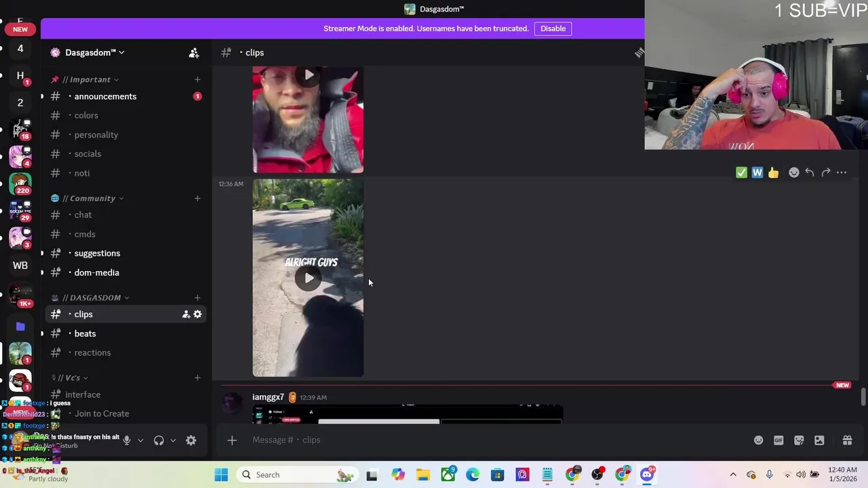
Task: Open the apps icon in message box
Action: pos(819,440)
